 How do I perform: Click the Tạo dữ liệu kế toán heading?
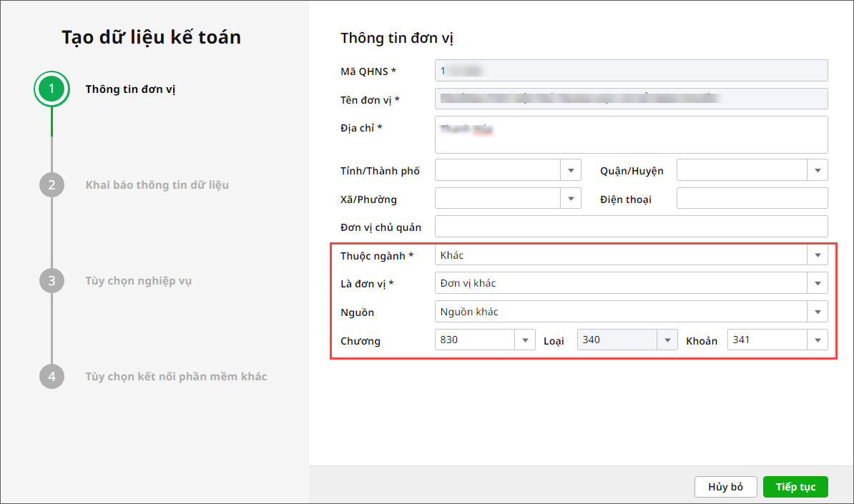(151, 37)
